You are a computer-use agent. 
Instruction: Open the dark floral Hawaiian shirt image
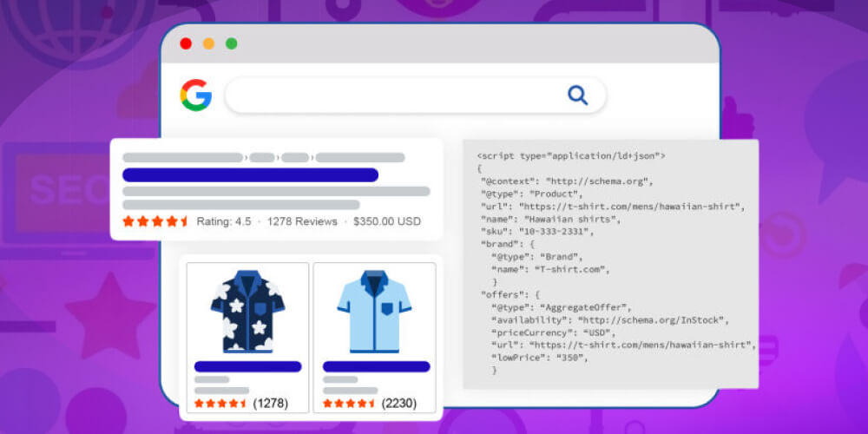(247, 310)
